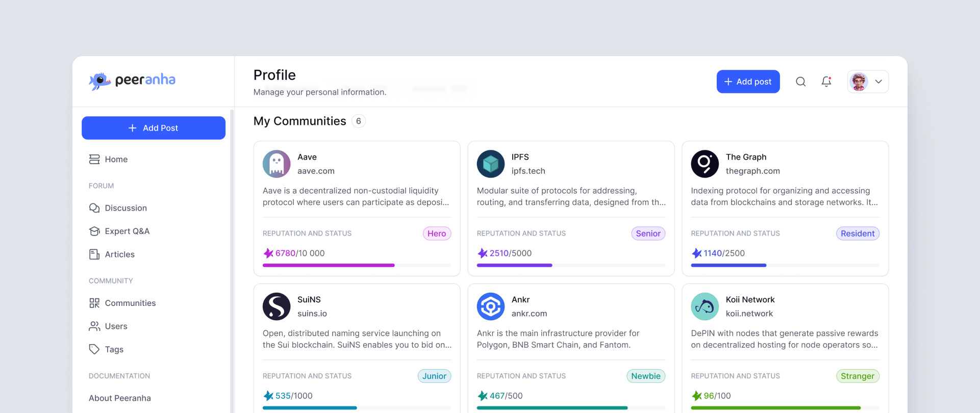The width and height of the screenshot is (980, 413).
Task: Click the IPFS cube logo
Action: click(x=491, y=164)
